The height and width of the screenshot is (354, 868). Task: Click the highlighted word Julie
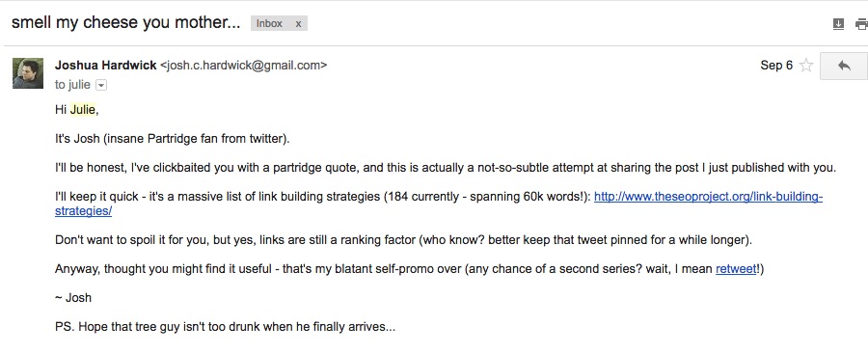coord(83,110)
